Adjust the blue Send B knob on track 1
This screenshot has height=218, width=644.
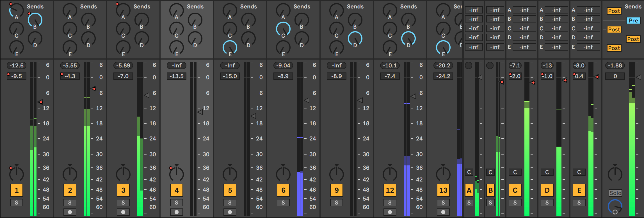(x=35, y=20)
